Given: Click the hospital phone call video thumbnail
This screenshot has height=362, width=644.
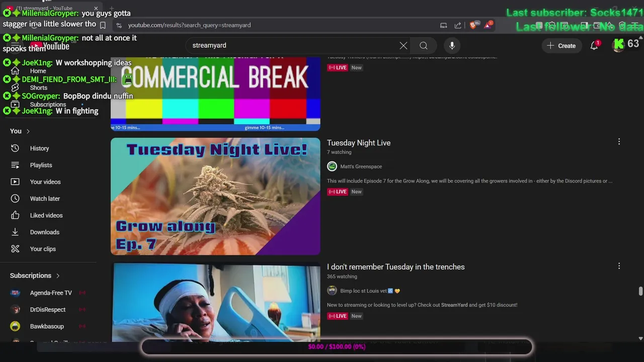Looking at the screenshot, I should pos(215,302).
